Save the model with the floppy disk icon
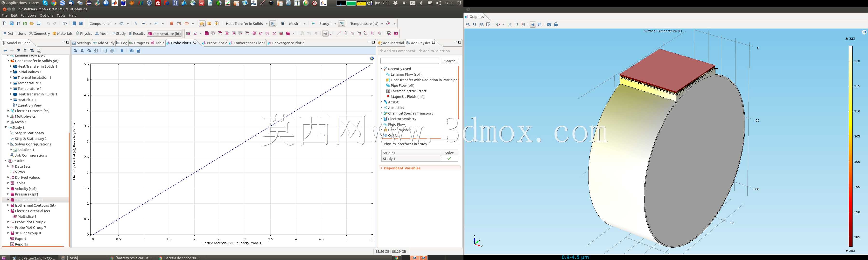 click(x=39, y=24)
